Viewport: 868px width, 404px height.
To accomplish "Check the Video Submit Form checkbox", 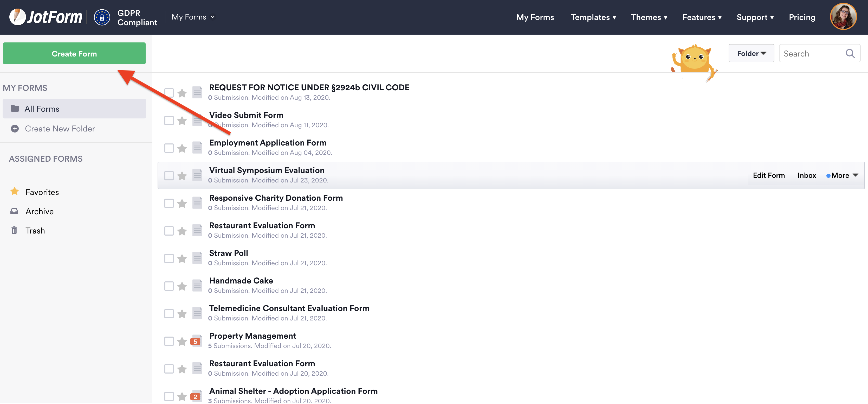I will tap(169, 120).
